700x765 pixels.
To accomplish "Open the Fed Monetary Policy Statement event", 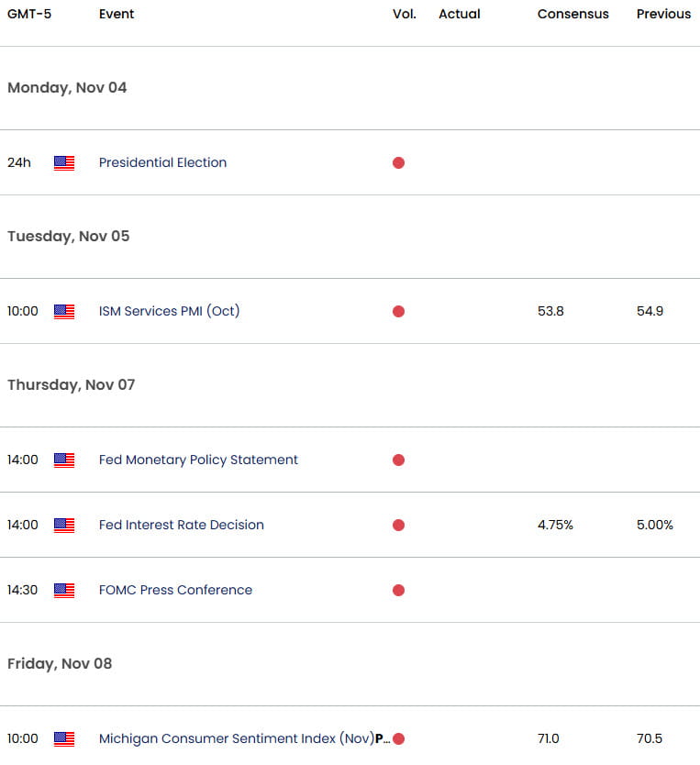I will click(198, 460).
